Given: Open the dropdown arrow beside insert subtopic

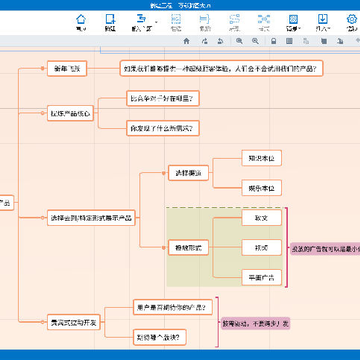Looking at the screenshot, I should 156,22.
